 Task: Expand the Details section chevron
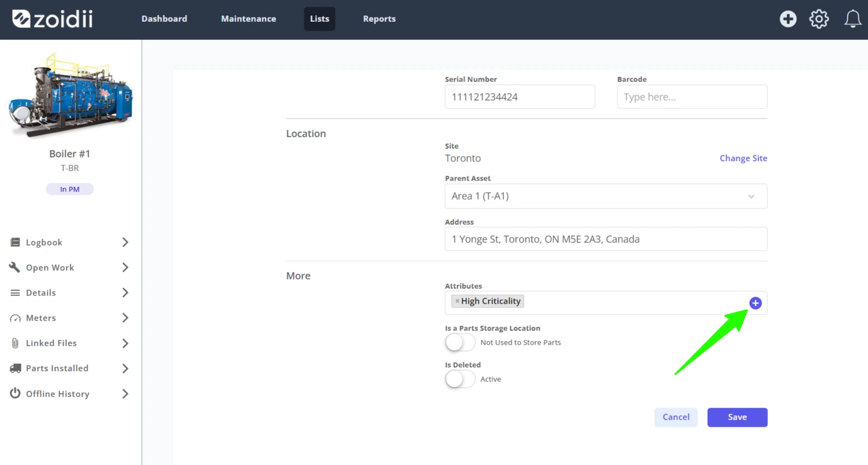pos(125,293)
